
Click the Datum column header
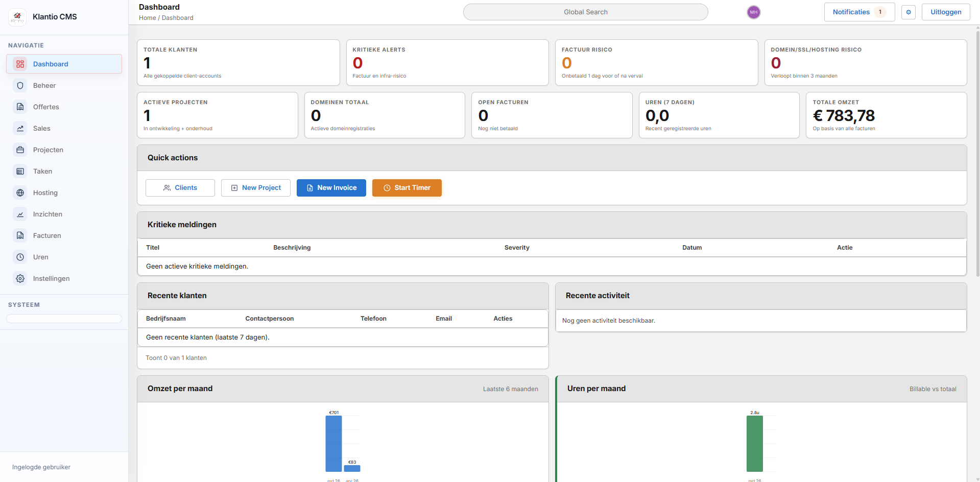[692, 248]
